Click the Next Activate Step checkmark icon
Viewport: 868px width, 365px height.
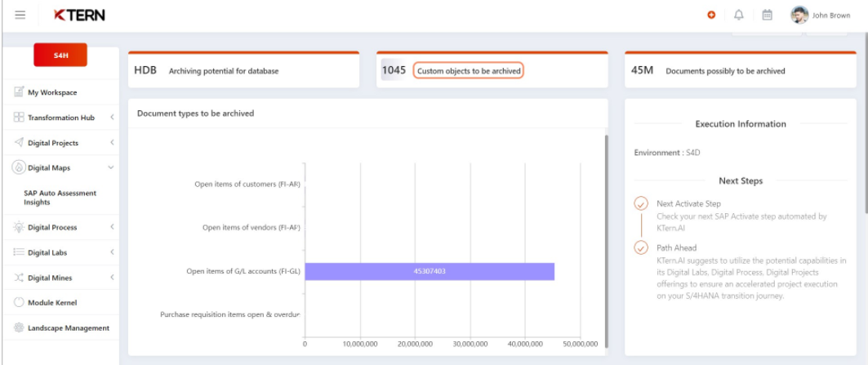tap(641, 203)
